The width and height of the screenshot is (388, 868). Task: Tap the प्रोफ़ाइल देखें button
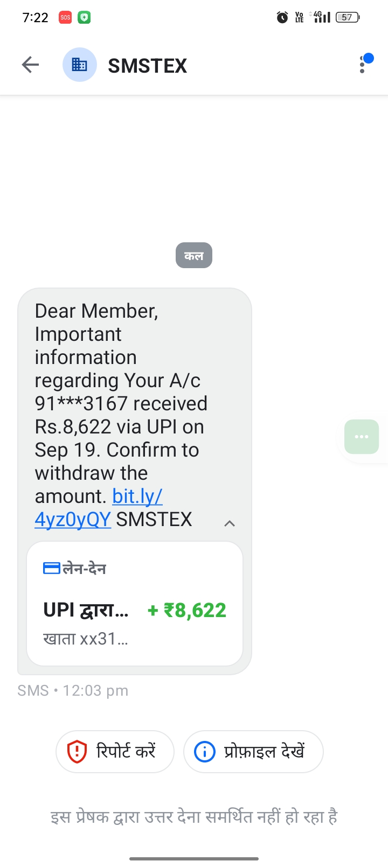(x=253, y=751)
